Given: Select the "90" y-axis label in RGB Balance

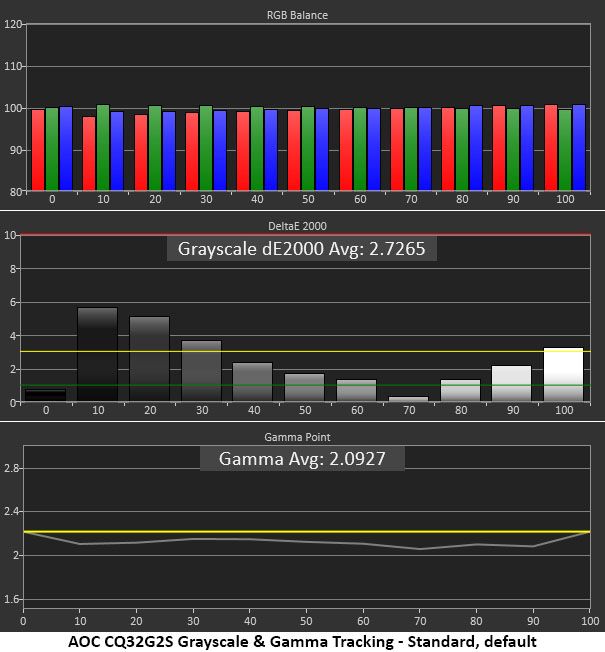Looking at the screenshot, I should 15,150.
